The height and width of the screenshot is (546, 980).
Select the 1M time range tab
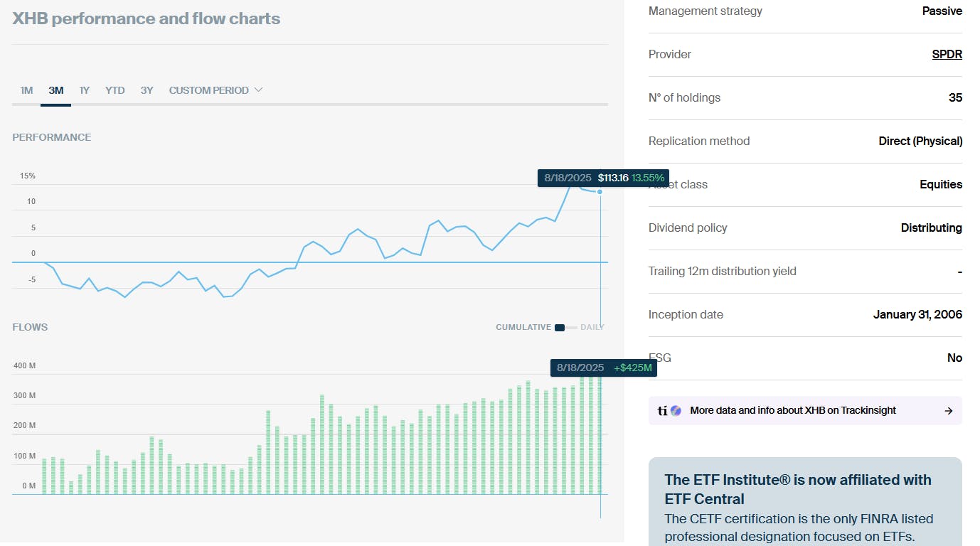[x=26, y=90]
